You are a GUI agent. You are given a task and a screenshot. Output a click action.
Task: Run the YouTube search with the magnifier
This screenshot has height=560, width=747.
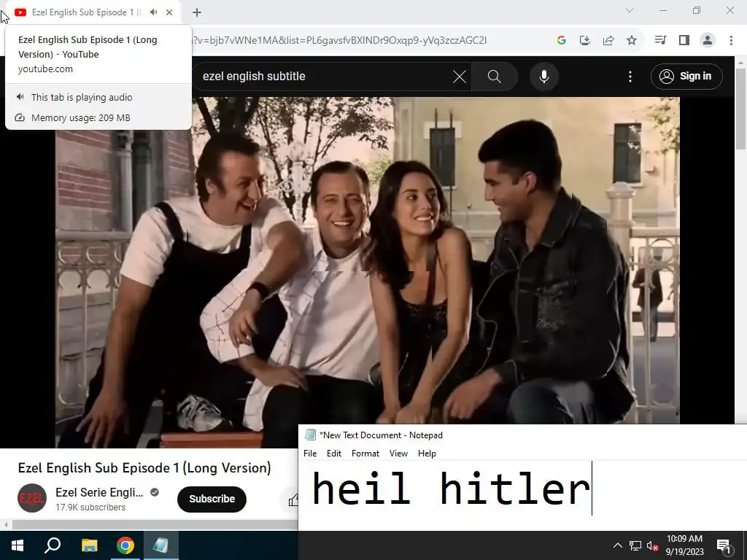tap(495, 76)
